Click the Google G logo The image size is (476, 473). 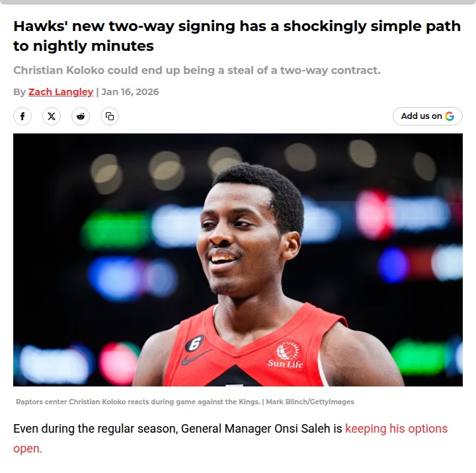[x=450, y=116]
